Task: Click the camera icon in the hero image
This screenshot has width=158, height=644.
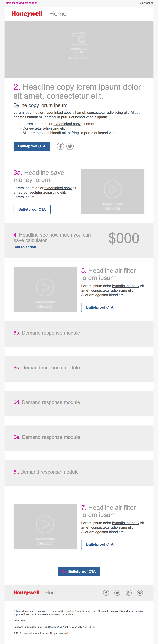Action: [x=79, y=38]
